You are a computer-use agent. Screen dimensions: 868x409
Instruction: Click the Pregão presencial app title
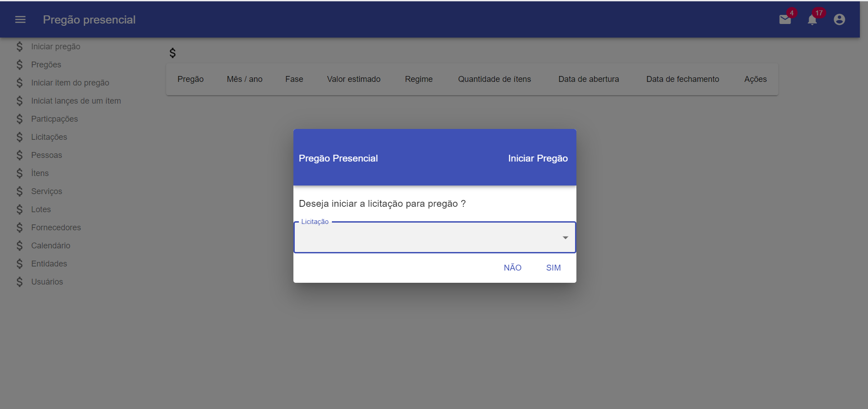point(89,19)
